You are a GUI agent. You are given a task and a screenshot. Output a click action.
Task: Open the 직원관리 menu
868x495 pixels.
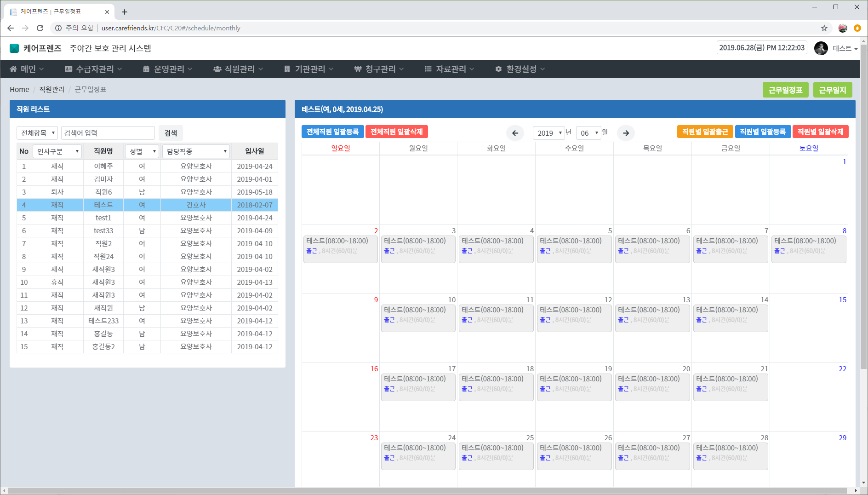tap(238, 69)
